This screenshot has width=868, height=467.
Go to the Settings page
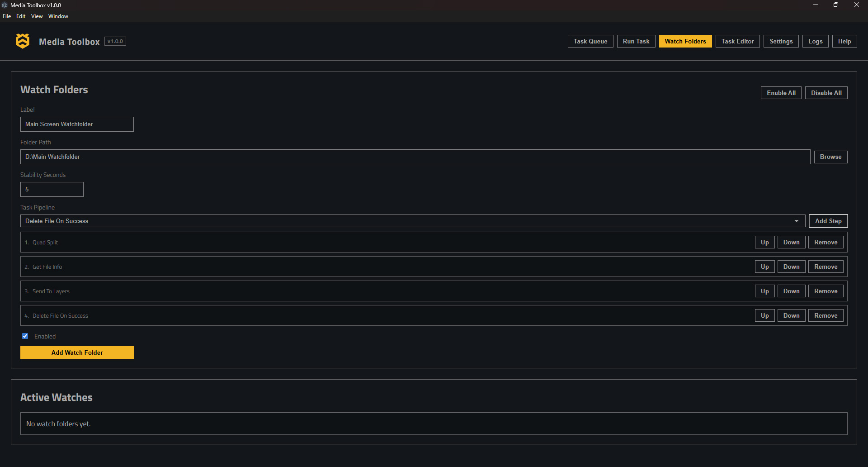click(781, 41)
